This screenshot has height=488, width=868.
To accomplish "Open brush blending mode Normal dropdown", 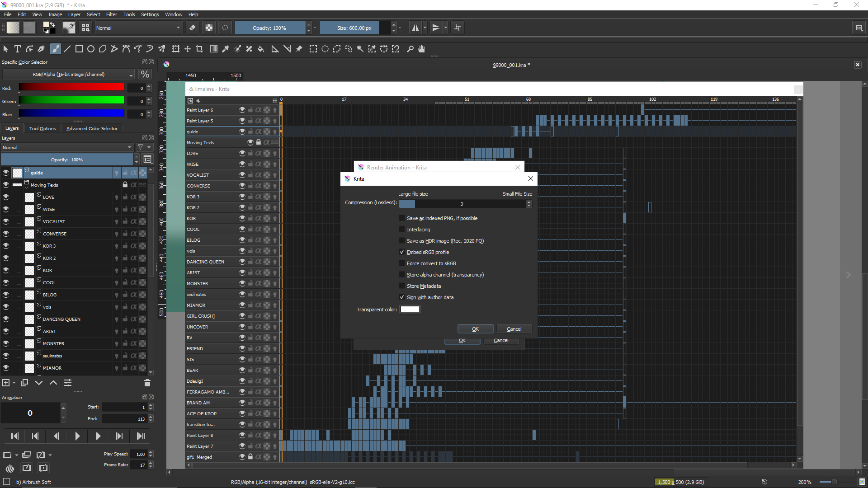I will pos(138,28).
